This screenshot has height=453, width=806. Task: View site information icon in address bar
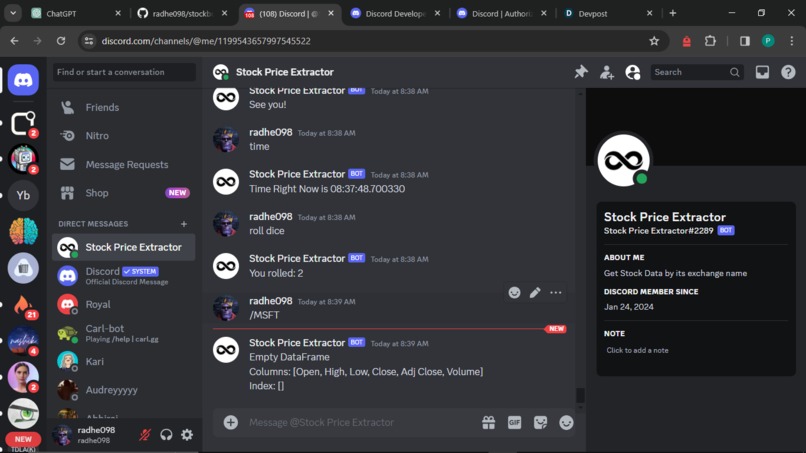pyautogui.click(x=88, y=41)
